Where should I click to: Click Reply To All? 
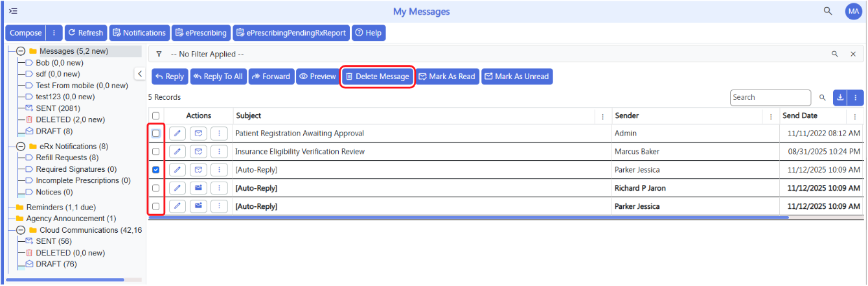(x=218, y=77)
